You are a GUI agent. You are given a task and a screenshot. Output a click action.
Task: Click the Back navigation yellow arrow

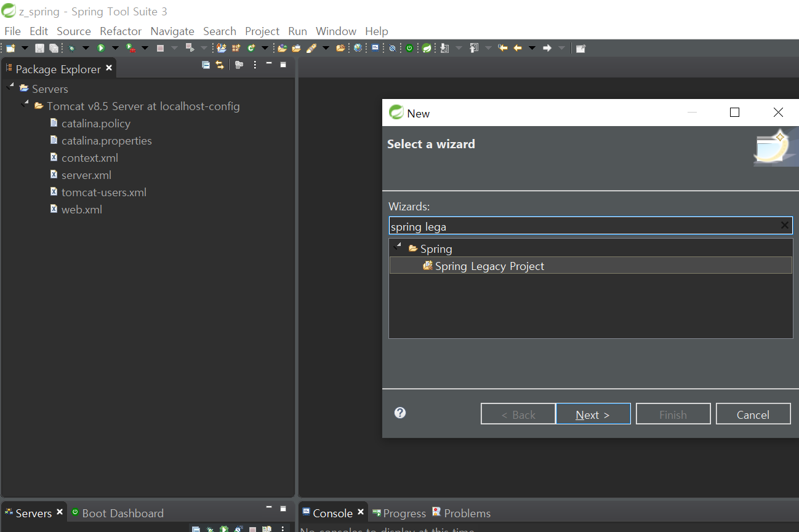tap(518, 48)
